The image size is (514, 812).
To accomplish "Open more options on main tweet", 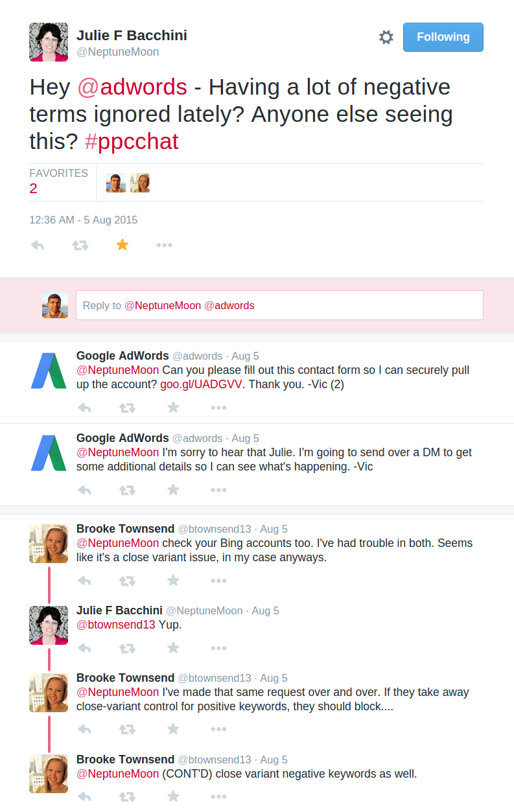I will (164, 245).
